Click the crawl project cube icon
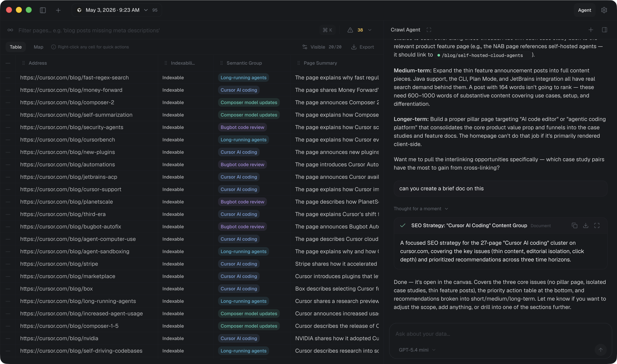 coord(79,10)
